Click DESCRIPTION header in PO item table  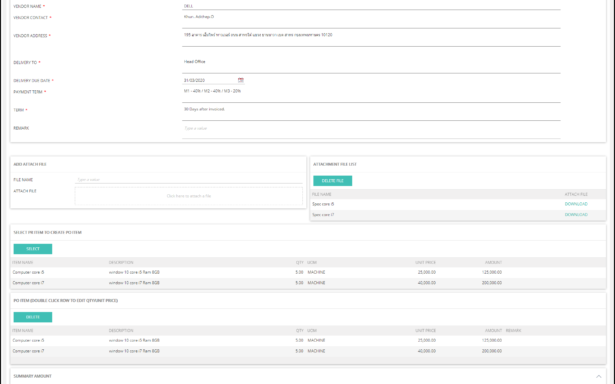pyautogui.click(x=121, y=331)
